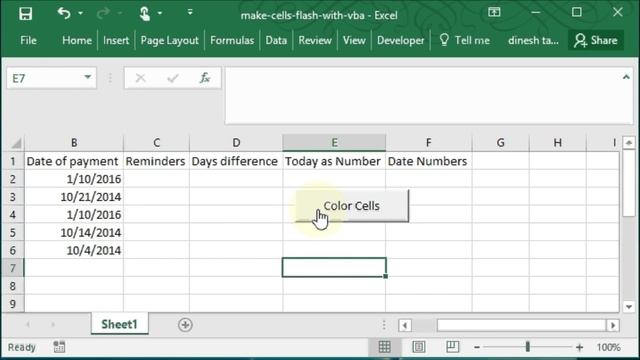Select row 7 header
640x360 pixels.
pyautogui.click(x=13, y=268)
